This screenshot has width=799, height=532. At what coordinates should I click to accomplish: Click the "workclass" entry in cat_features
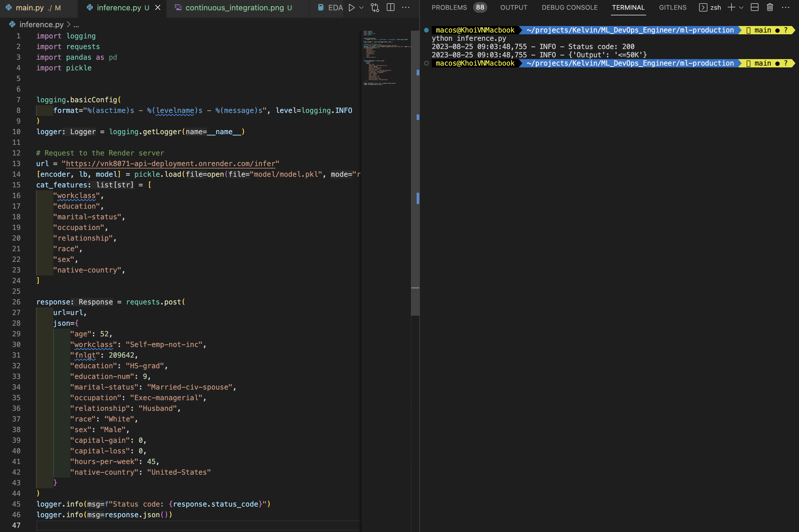[x=78, y=195]
